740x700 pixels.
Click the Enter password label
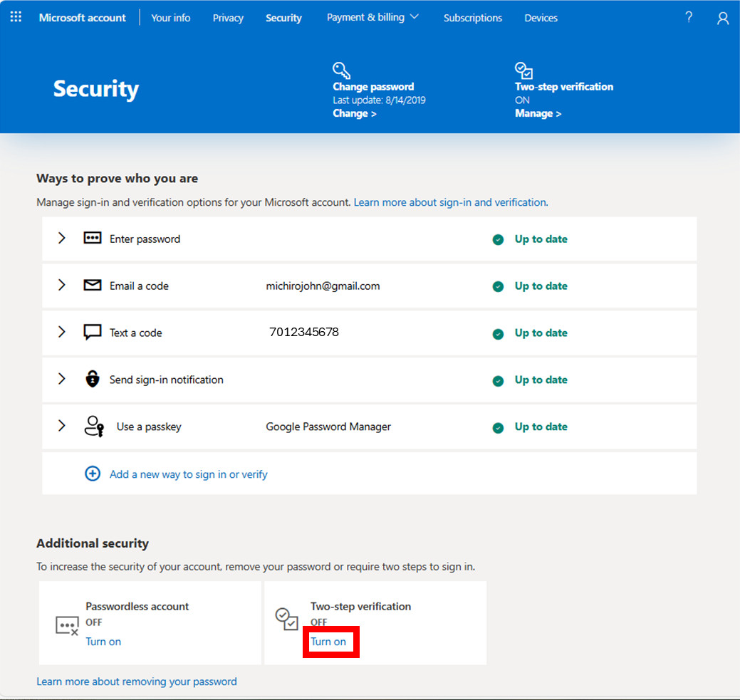point(145,239)
